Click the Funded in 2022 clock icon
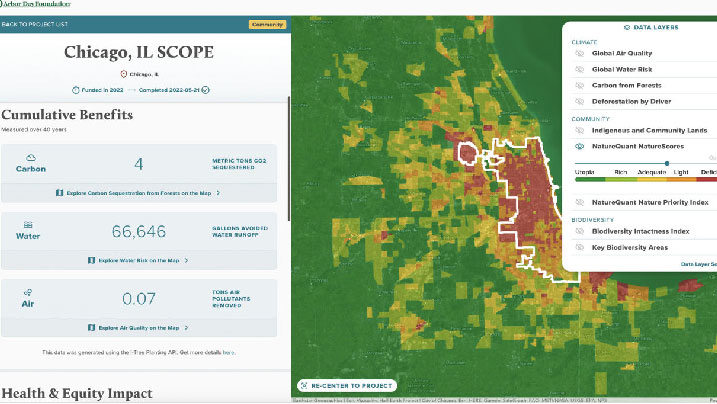717x404 pixels. point(76,90)
